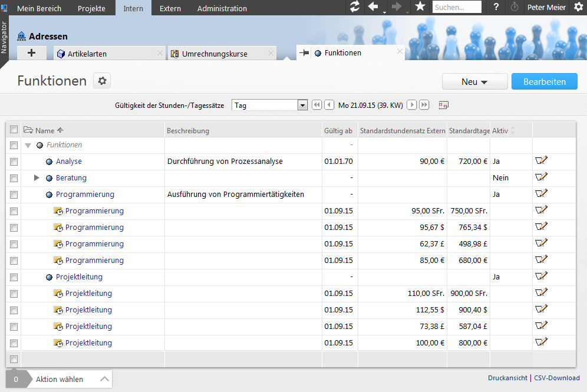Add new tab with plus icon
This screenshot has width=587, height=392.
[32, 53]
